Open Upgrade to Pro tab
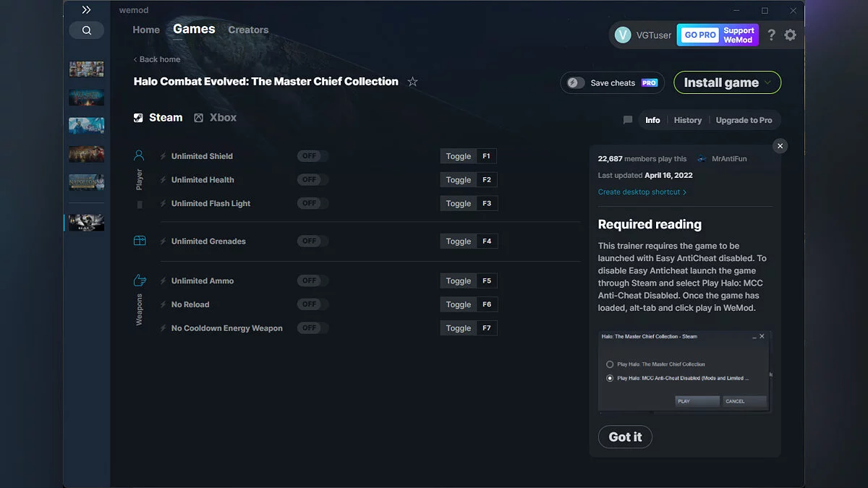The width and height of the screenshot is (868, 488). click(x=744, y=120)
